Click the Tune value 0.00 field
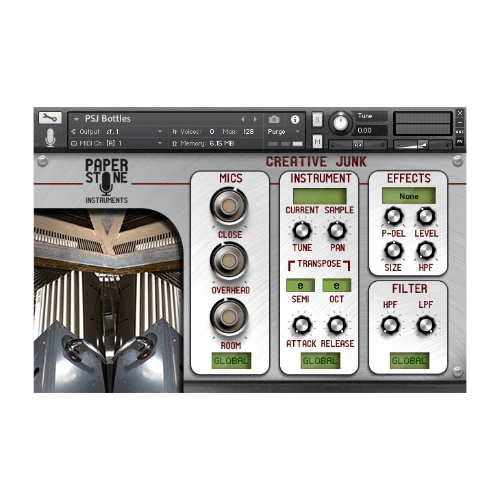 click(x=370, y=131)
